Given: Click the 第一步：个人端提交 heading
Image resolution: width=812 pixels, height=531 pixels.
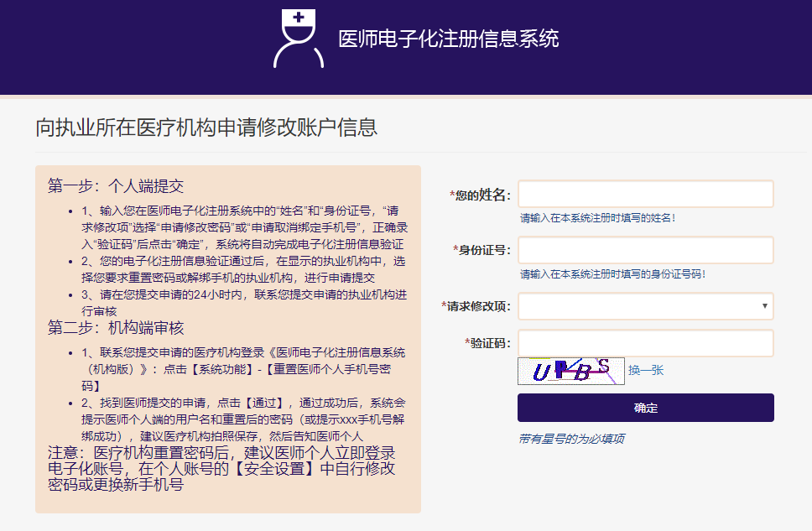Looking at the screenshot, I should [116, 185].
